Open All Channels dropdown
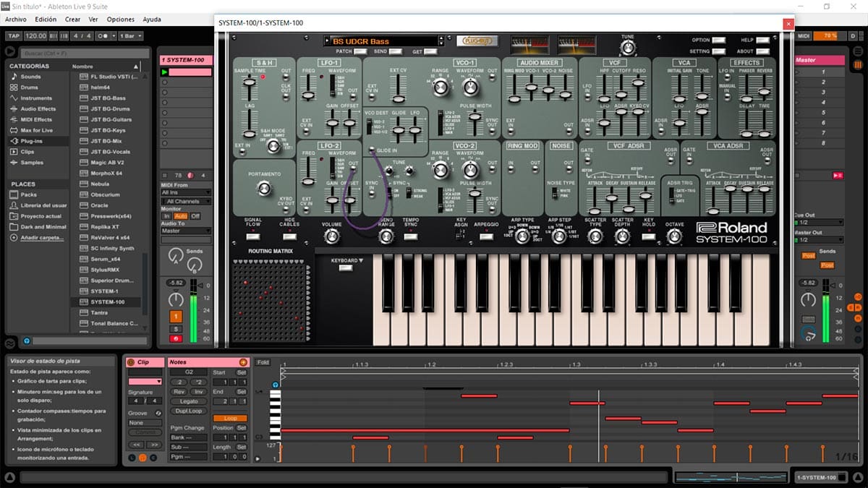This screenshot has height=488, width=868. tap(186, 201)
